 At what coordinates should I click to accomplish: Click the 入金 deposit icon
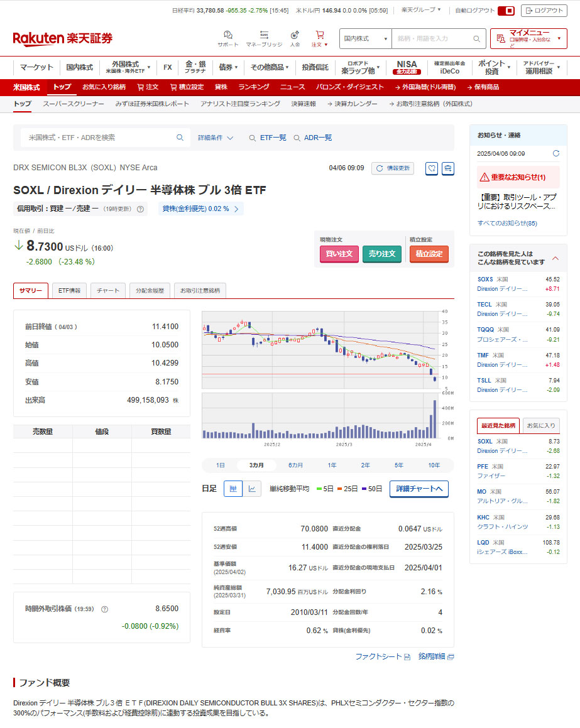click(x=295, y=35)
